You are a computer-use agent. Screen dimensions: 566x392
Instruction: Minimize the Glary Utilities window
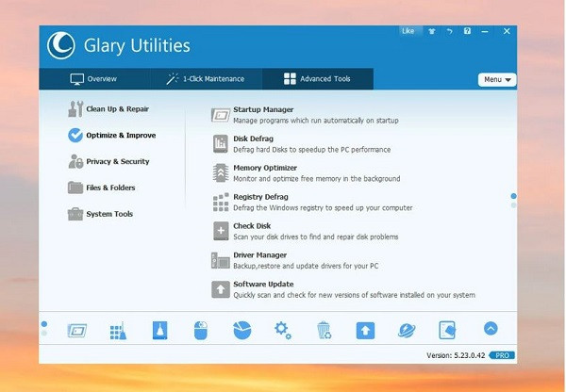tap(485, 31)
